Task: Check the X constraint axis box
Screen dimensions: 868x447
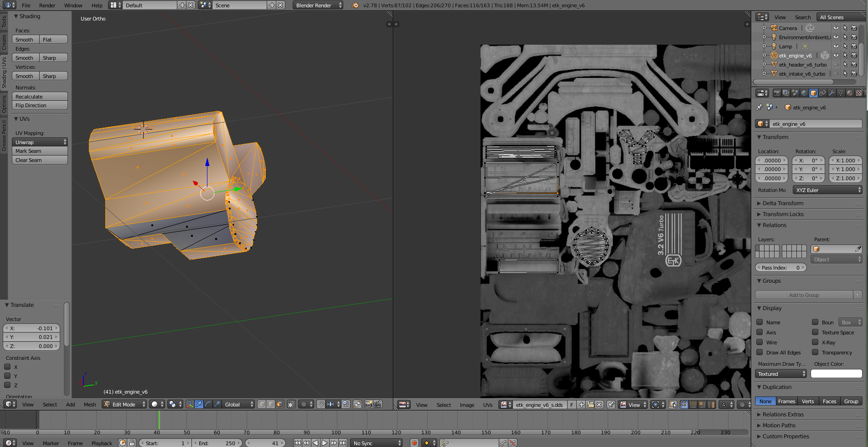Action: 8,367
